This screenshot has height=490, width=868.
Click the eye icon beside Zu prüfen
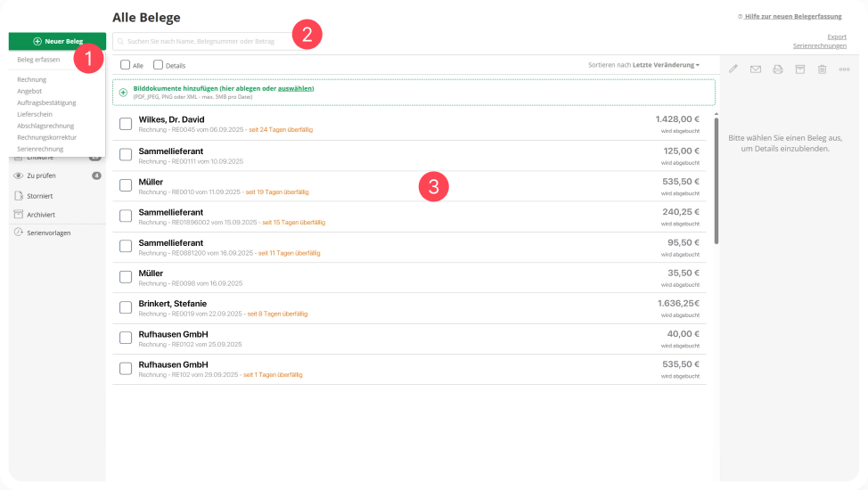(18, 176)
